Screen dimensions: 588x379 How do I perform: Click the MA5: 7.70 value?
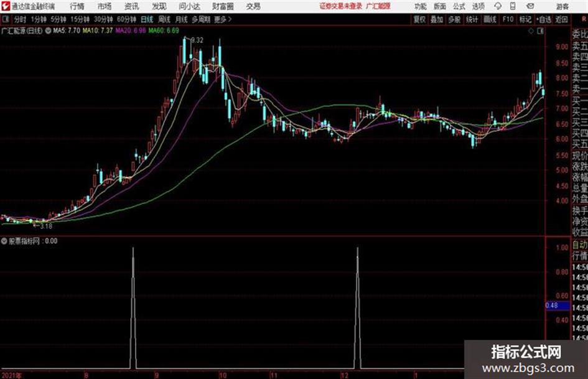(x=67, y=30)
